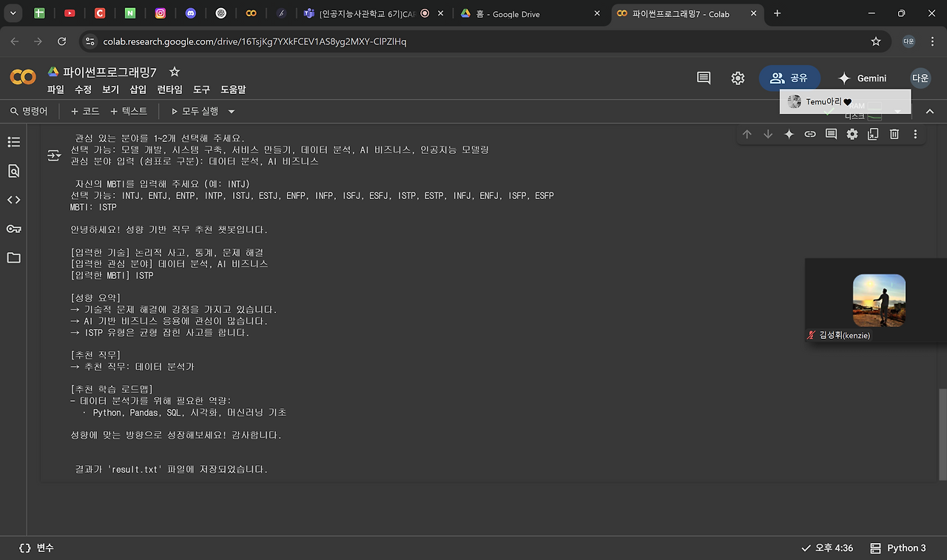947x560 pixels.
Task: Open the code snippets sidebar panel
Action: point(13,199)
